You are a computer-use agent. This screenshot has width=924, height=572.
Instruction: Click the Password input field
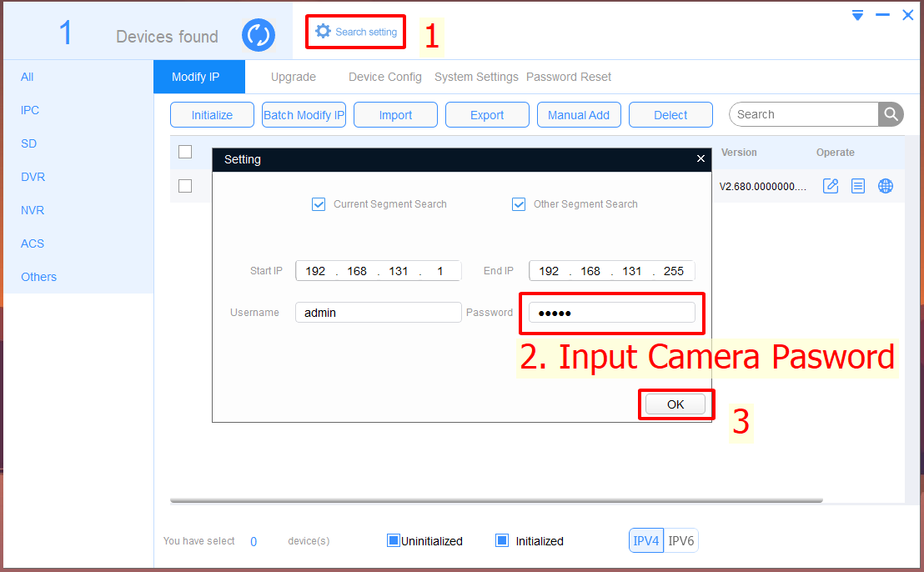pos(611,313)
